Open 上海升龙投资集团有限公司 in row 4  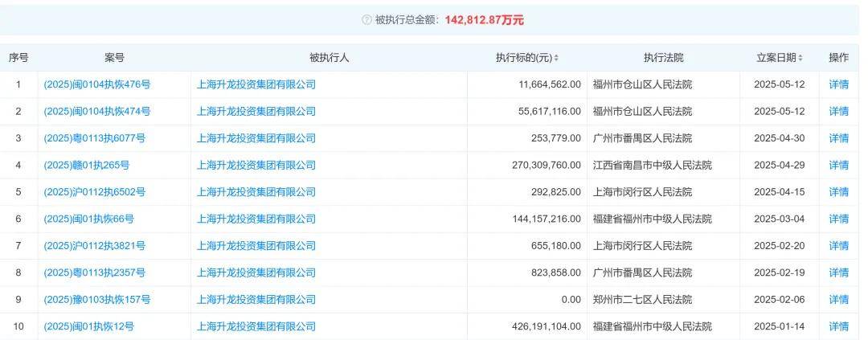256,165
